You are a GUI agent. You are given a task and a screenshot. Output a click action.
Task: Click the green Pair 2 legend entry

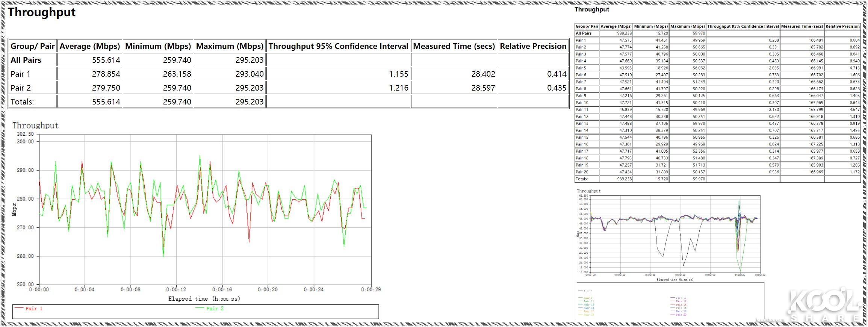point(210,309)
